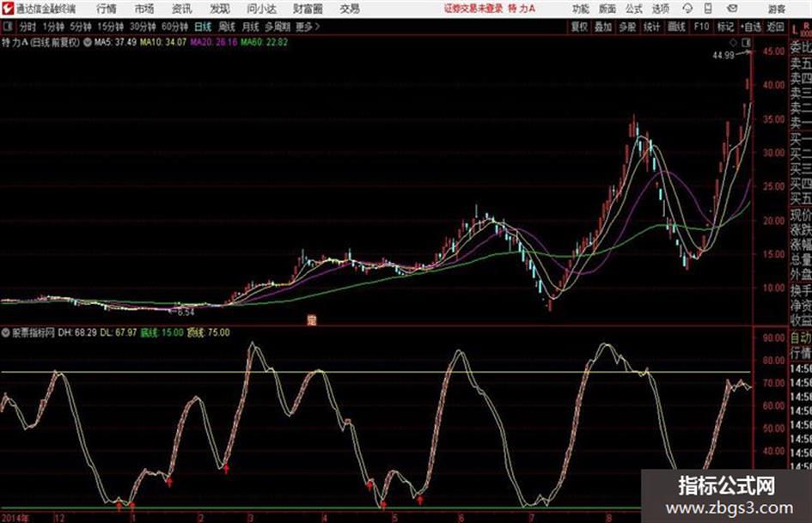Open the 财富圈 menu
Screen dimensions: 812x523
click(x=308, y=9)
